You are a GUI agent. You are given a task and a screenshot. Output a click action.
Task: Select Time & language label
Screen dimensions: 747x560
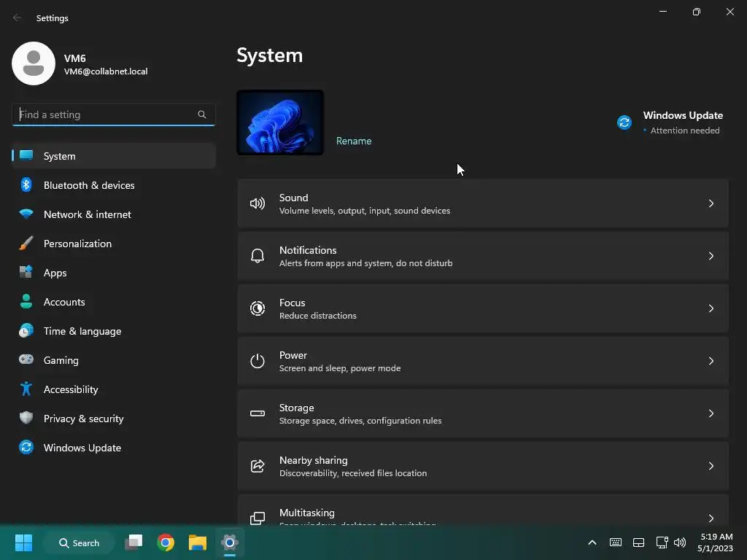(x=82, y=331)
